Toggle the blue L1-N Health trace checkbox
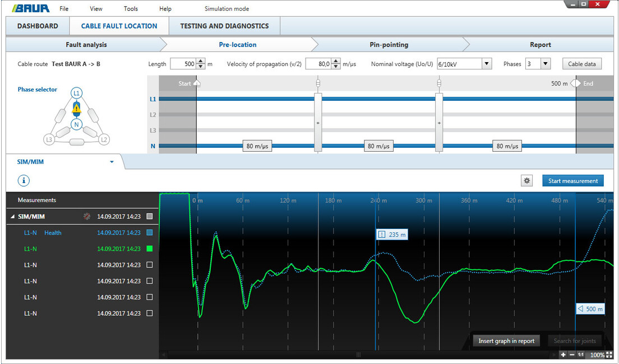Screen dimensions: 619x364 (149, 232)
